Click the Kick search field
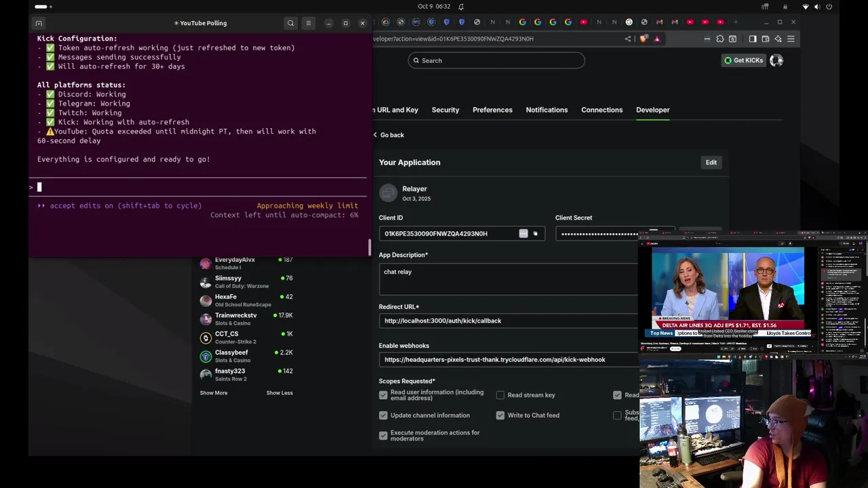 (496, 60)
